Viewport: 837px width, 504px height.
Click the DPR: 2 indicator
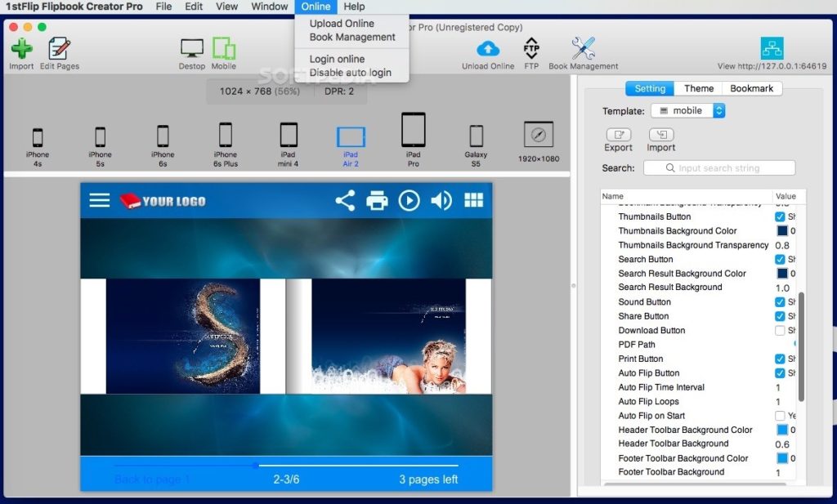[339, 91]
